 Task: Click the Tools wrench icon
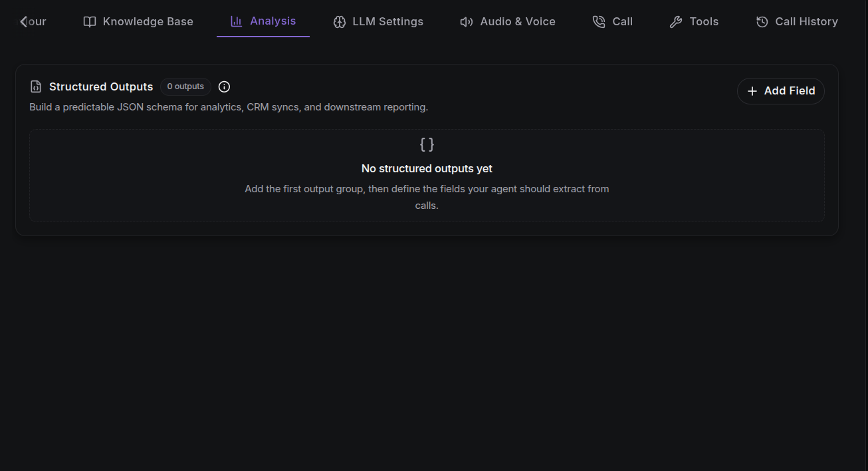tap(676, 22)
